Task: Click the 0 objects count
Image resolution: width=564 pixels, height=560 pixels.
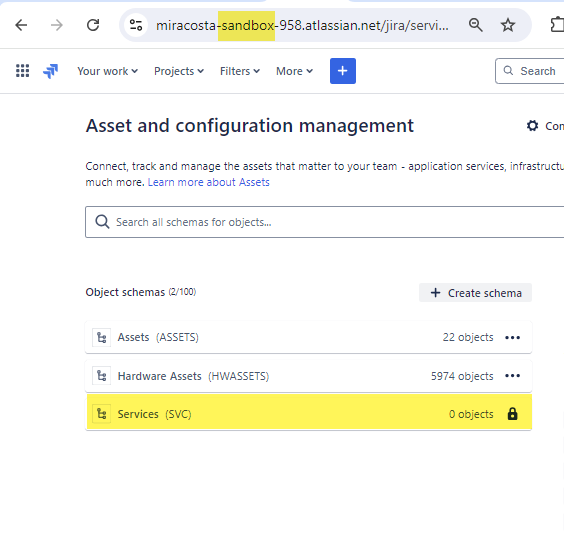Action: (471, 414)
